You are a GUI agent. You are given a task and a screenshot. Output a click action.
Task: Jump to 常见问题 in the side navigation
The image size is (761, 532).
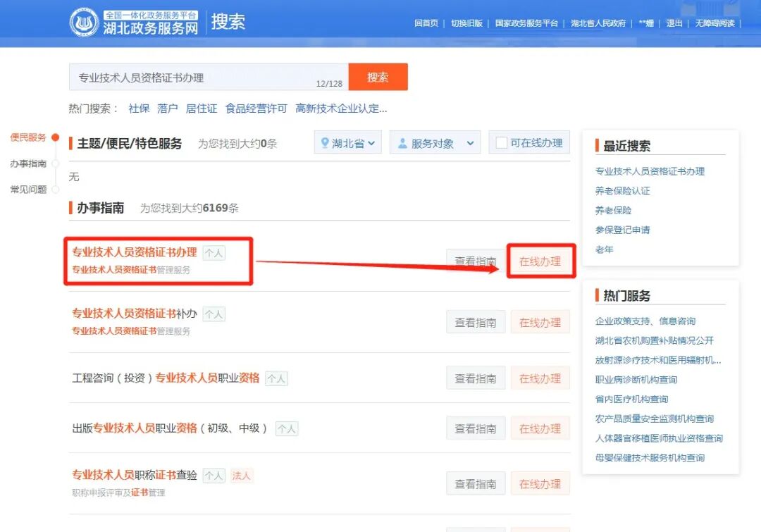tap(28, 190)
